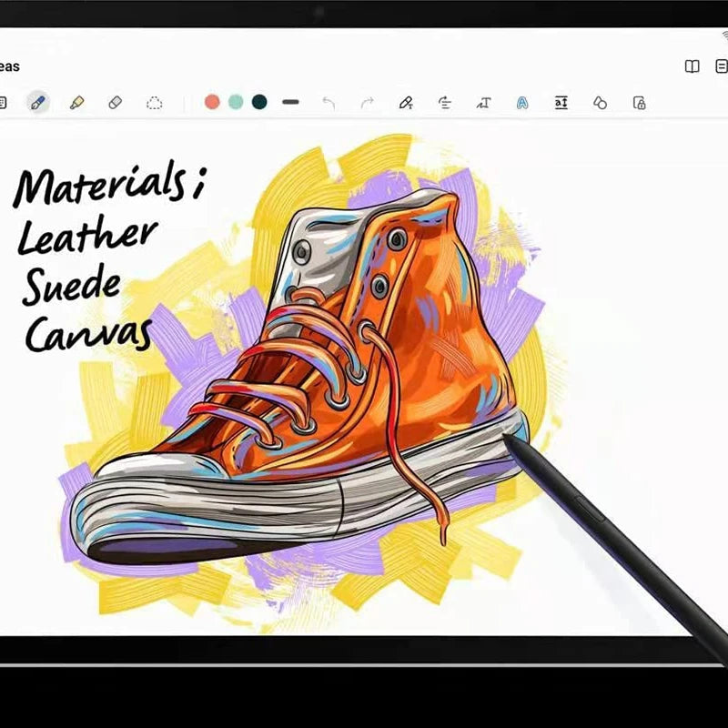728x728 pixels.
Task: Select the Pen to text tool
Action: (x=406, y=103)
